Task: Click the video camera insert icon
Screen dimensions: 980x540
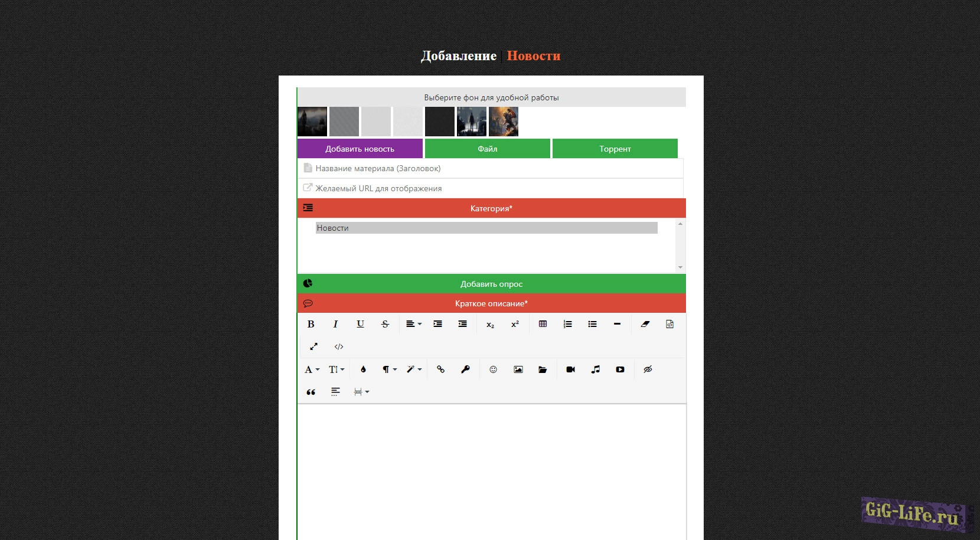Action: click(x=570, y=369)
